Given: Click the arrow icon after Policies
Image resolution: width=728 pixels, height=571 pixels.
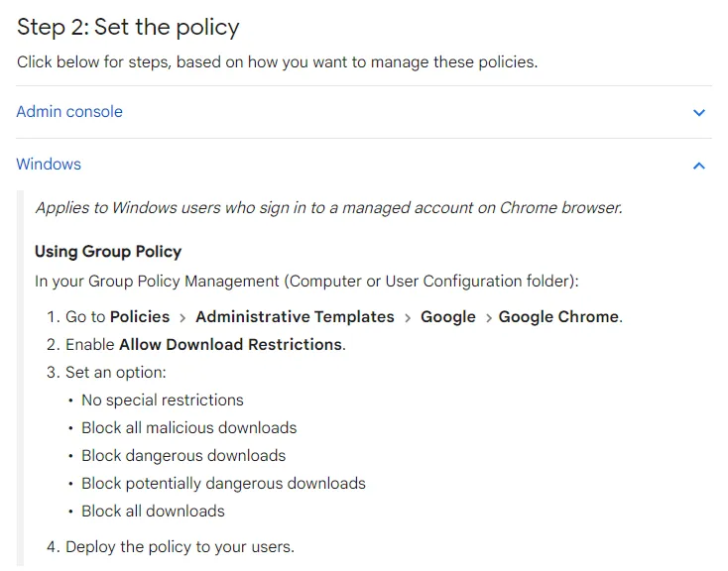Looking at the screenshot, I should coord(182,317).
